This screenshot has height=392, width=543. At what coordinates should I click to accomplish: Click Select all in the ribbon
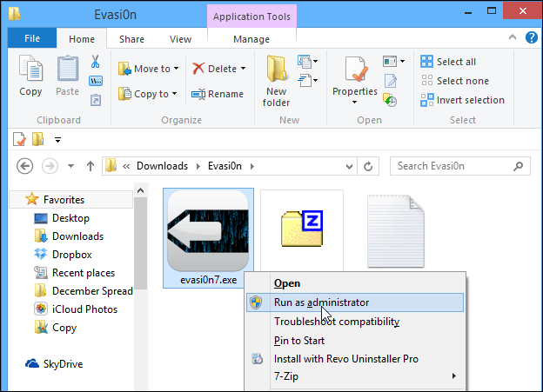coord(448,62)
